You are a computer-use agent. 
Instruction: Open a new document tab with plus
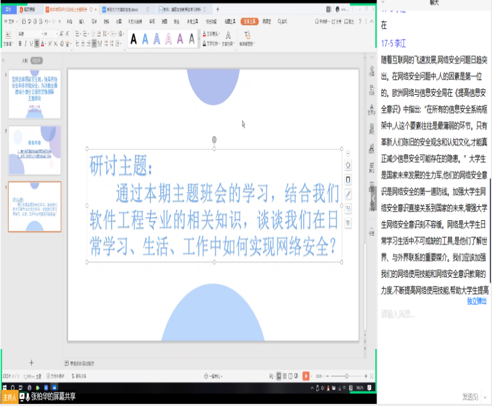click(x=218, y=9)
